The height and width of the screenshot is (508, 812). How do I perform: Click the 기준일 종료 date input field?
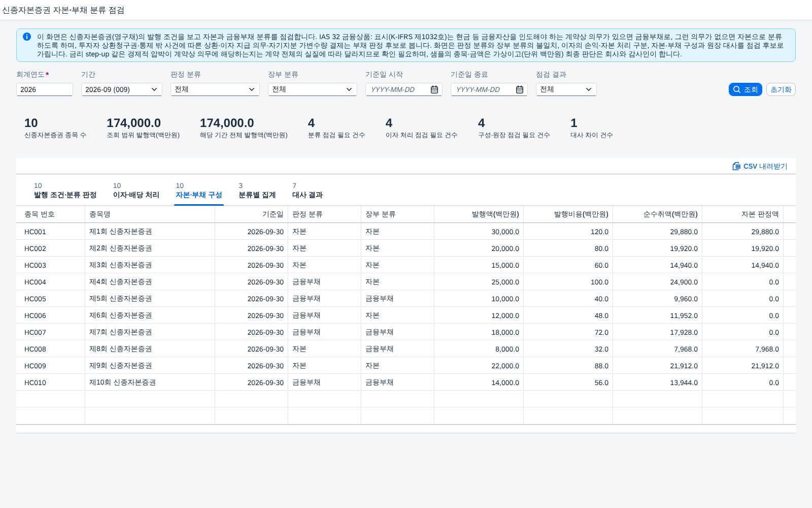[482, 89]
